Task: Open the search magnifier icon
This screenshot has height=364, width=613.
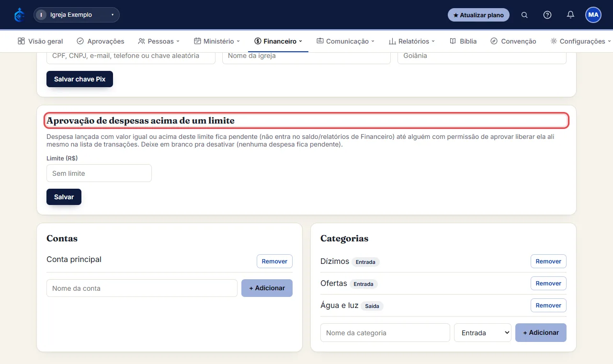Action: click(x=524, y=15)
